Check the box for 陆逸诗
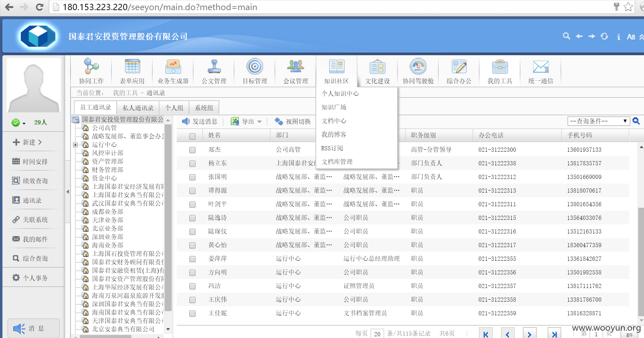 pos(192,218)
